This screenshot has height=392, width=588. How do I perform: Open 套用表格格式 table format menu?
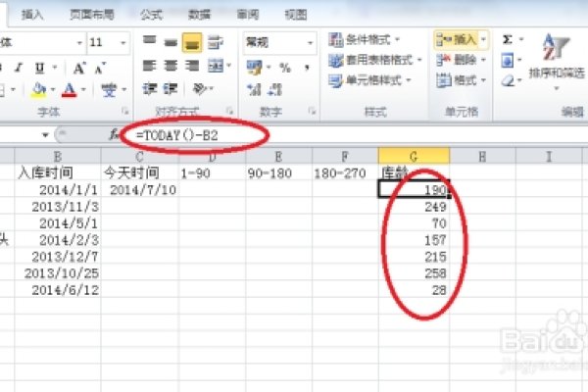[375, 60]
